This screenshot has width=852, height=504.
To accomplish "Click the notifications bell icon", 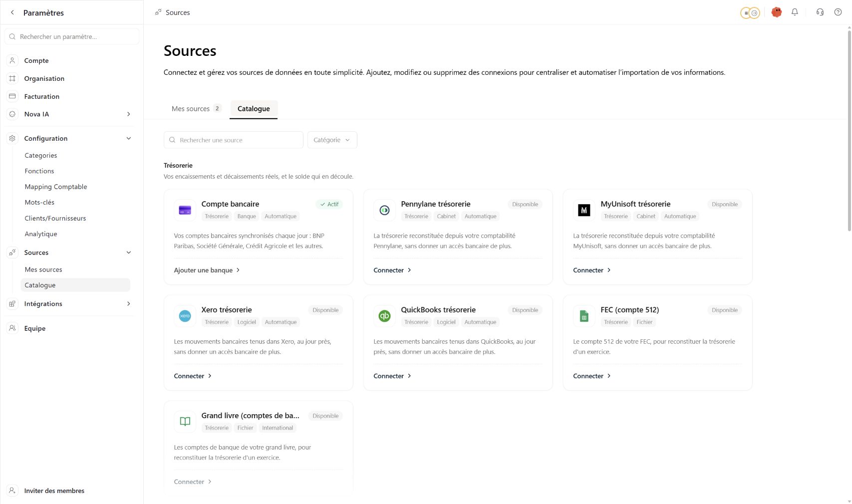I will click(795, 12).
